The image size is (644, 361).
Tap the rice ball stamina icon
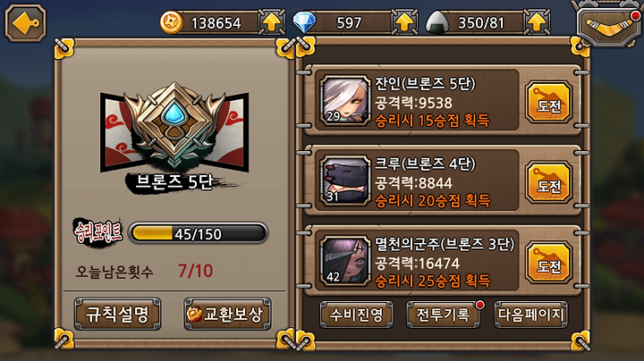click(437, 22)
